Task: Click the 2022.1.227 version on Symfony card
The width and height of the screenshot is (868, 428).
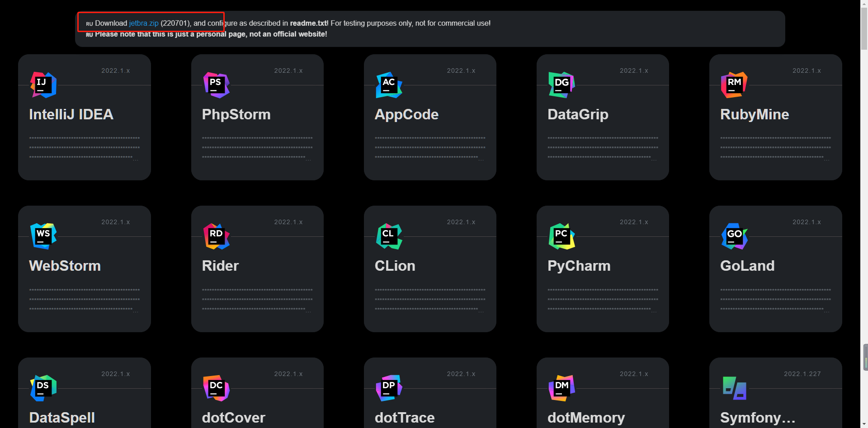Action: click(802, 374)
